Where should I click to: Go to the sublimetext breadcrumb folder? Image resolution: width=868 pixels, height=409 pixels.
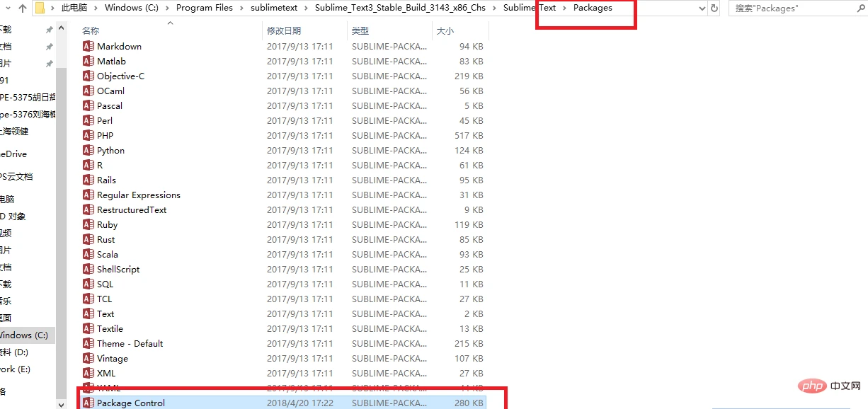(x=274, y=8)
